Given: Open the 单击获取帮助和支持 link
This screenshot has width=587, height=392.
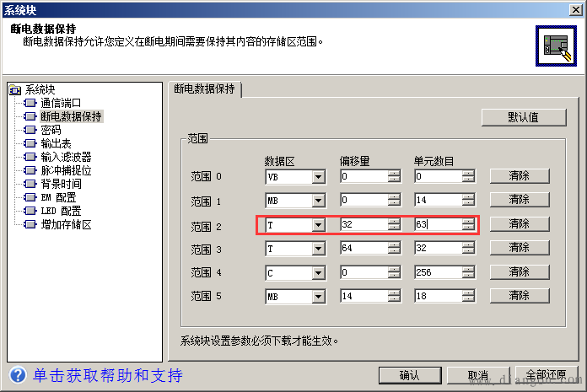Looking at the screenshot, I should pyautogui.click(x=107, y=375).
